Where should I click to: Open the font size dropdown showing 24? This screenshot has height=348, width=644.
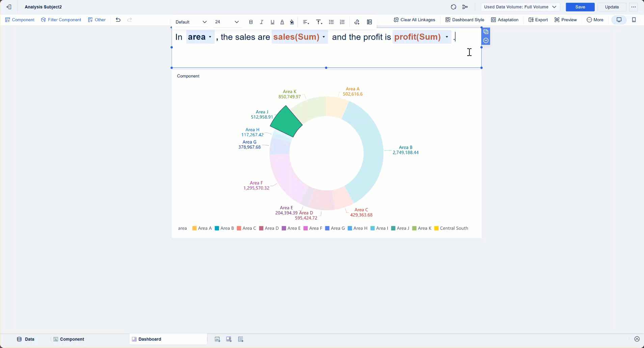click(x=227, y=22)
